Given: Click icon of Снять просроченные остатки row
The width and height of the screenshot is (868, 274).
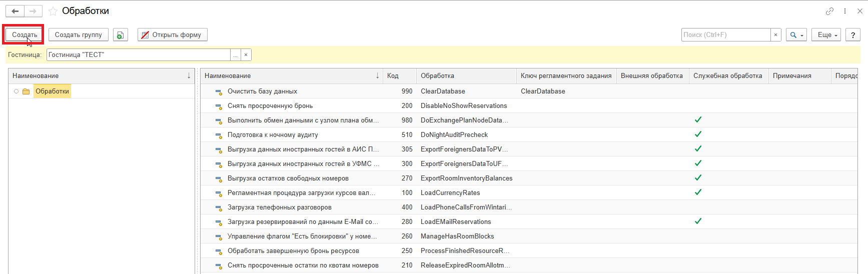Looking at the screenshot, I should [219, 265].
